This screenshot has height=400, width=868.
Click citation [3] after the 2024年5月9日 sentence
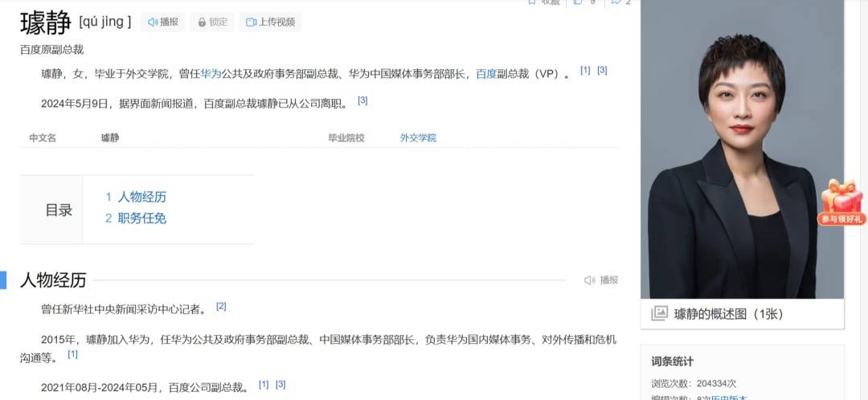coord(362,100)
